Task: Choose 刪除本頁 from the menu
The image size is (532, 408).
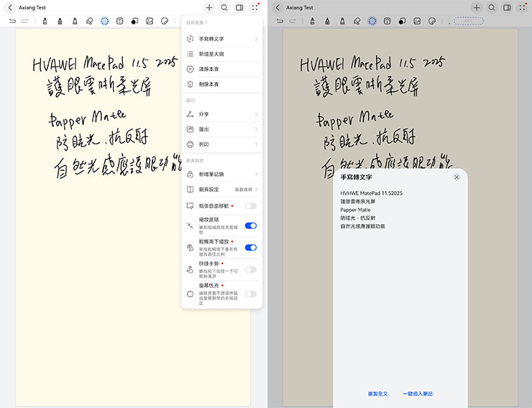Action: tap(222, 84)
